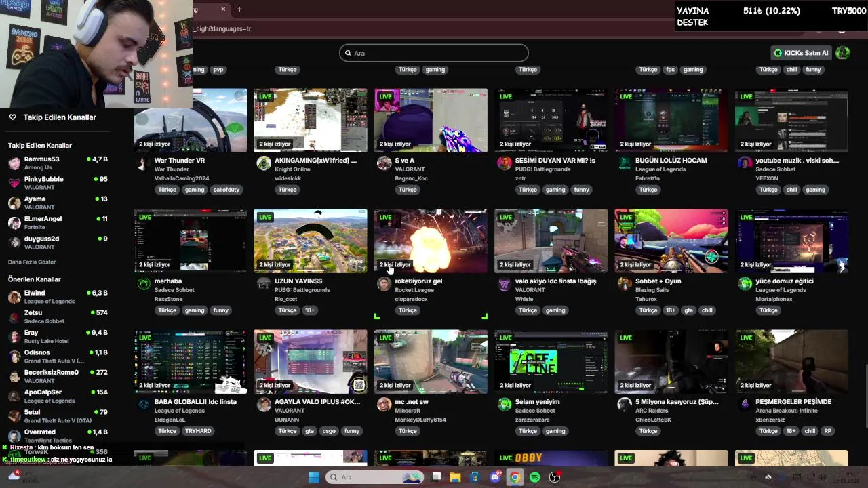The width and height of the screenshot is (868, 488).
Task: Open the merhaba stream channel avatar
Action: (x=143, y=284)
